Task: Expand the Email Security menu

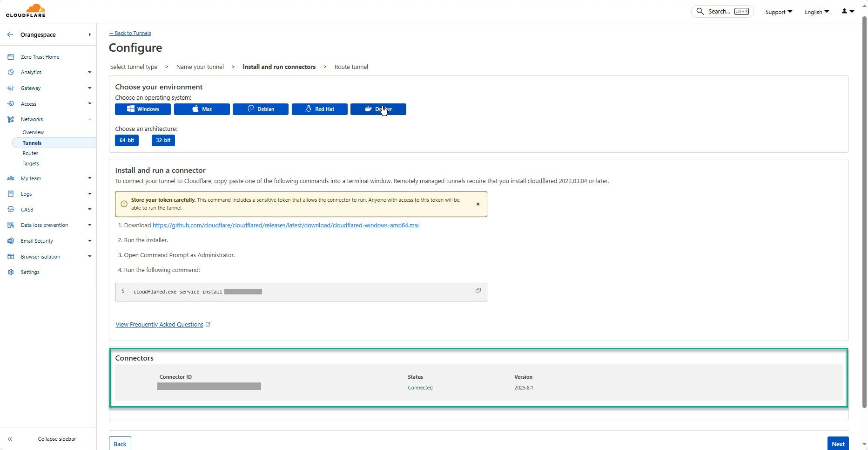Action: (x=90, y=241)
